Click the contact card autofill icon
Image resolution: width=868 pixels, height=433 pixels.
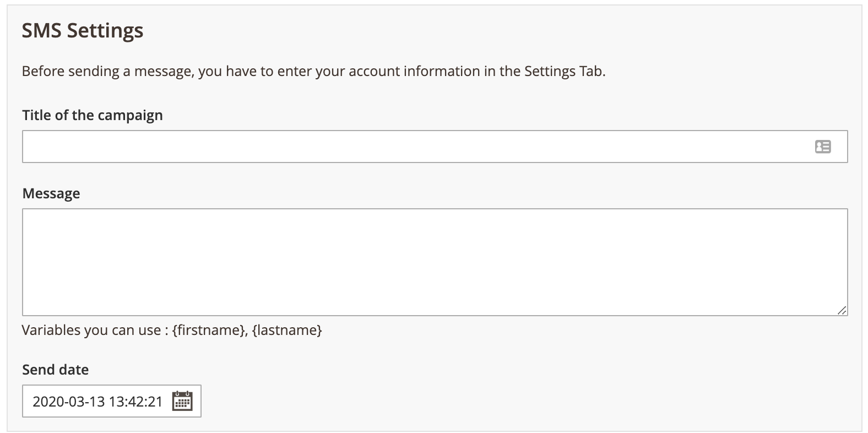(x=823, y=147)
